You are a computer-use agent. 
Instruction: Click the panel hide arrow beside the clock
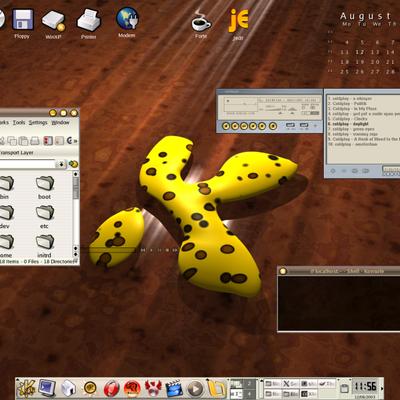click(x=382, y=389)
